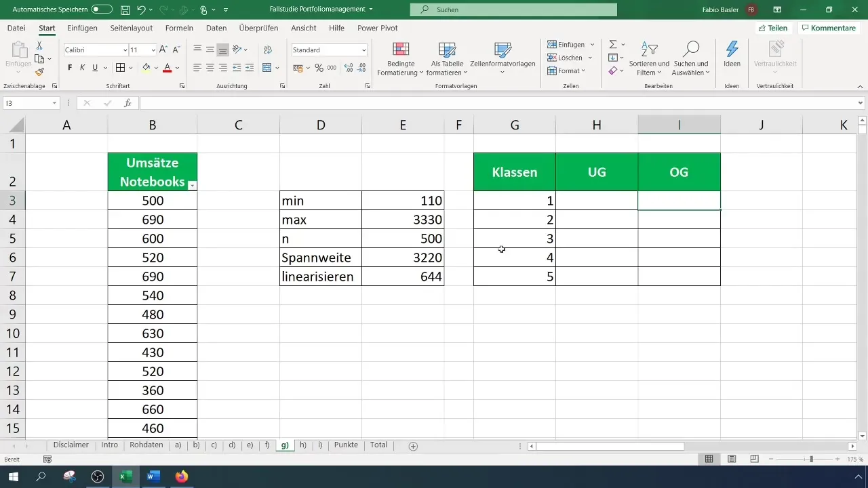Switch to Power Pivot ribbon tab

[378, 28]
